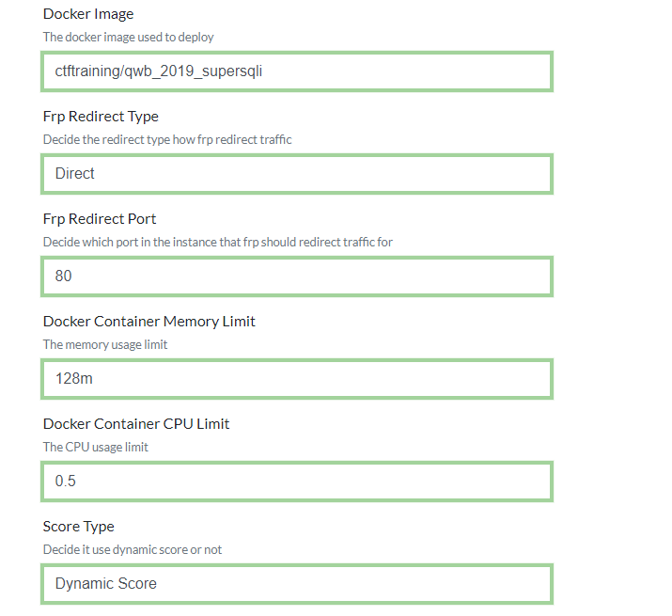
Task: Click the redirect type help text
Action: [167, 139]
